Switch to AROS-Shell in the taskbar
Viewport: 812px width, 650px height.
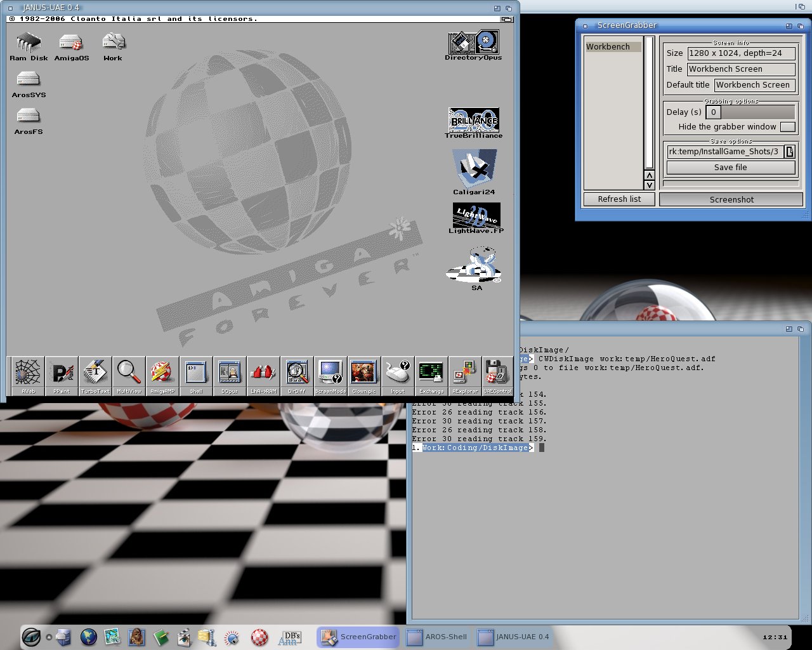(438, 637)
